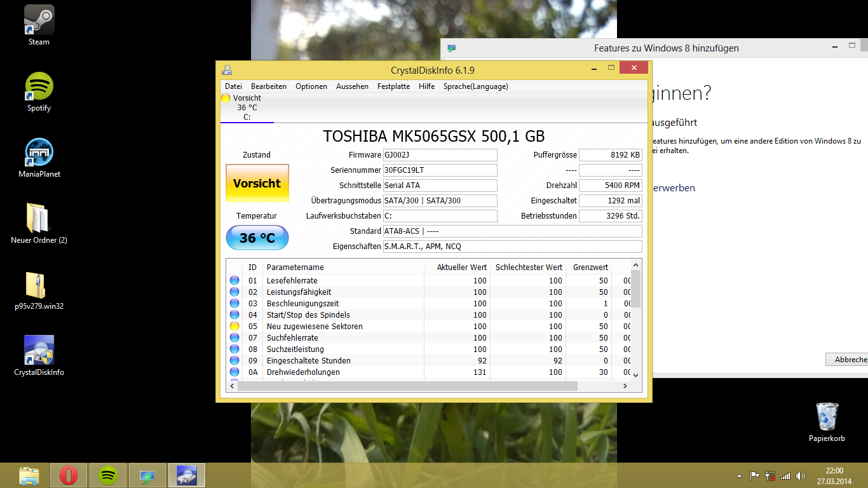Click status icon for Drehwiederholungen row
This screenshot has height=488, width=868.
point(234,372)
